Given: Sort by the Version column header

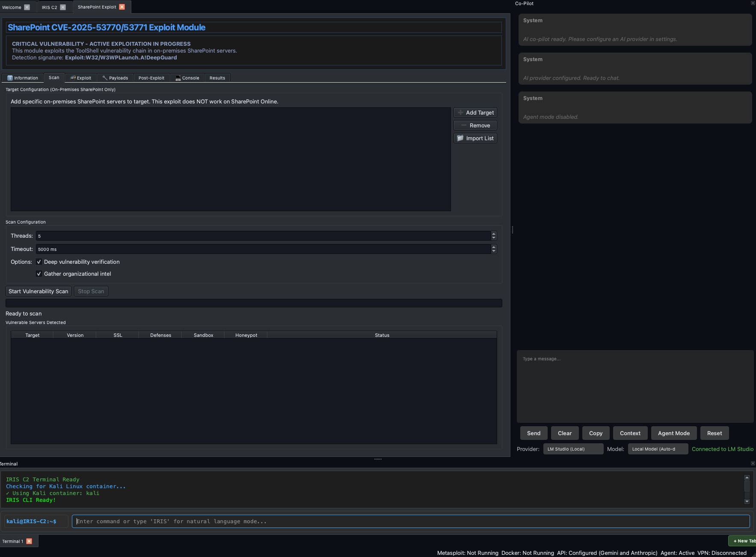Looking at the screenshot, I should [x=75, y=335].
